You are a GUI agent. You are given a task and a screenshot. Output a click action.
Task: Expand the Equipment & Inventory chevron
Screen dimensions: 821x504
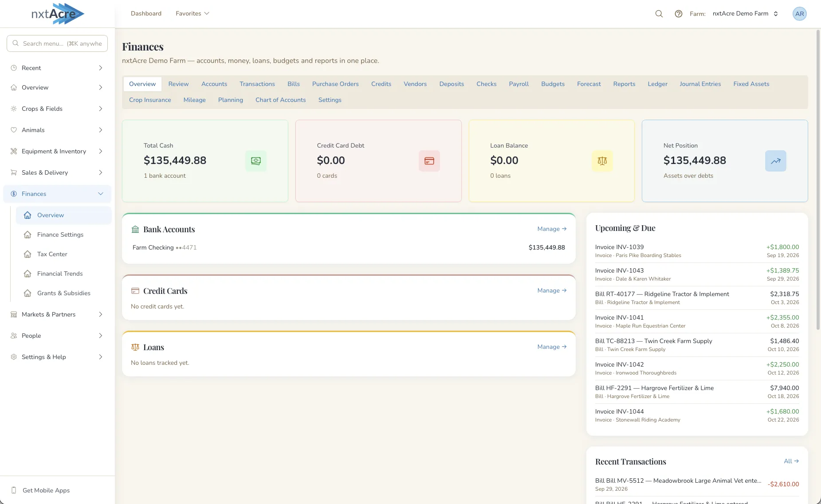pos(101,151)
